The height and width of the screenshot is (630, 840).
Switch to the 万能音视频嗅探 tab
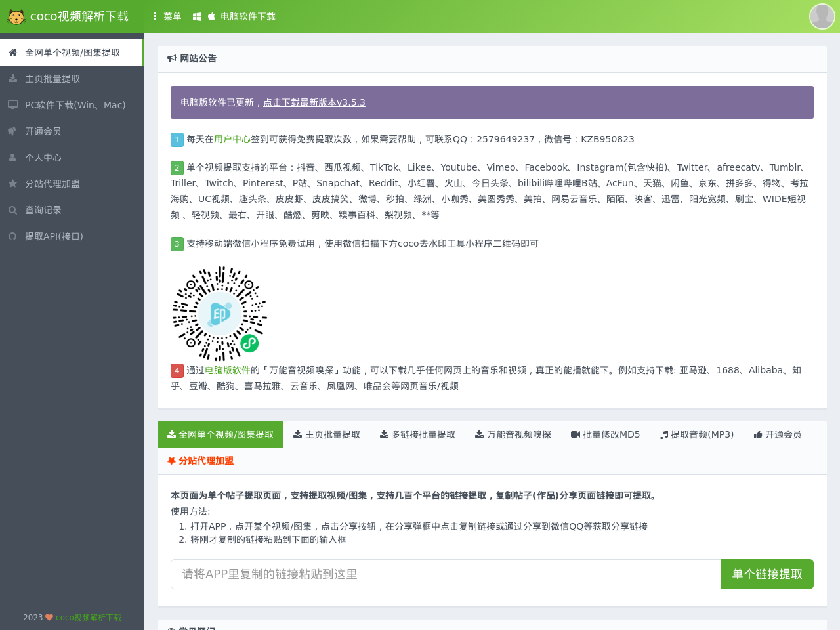(513, 434)
